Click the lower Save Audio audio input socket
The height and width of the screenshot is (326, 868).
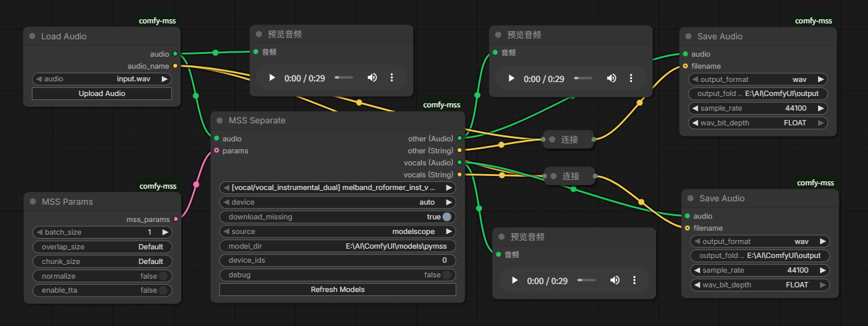coord(687,216)
